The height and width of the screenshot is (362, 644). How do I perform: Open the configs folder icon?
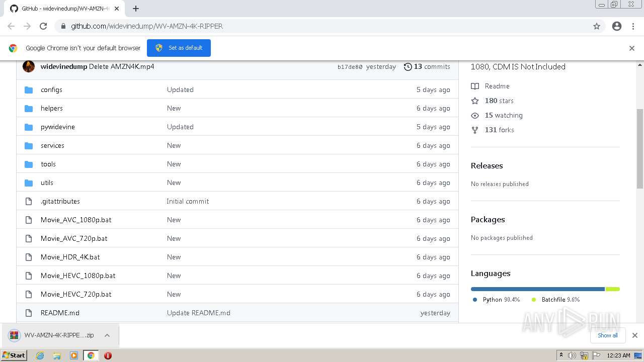pyautogui.click(x=29, y=89)
